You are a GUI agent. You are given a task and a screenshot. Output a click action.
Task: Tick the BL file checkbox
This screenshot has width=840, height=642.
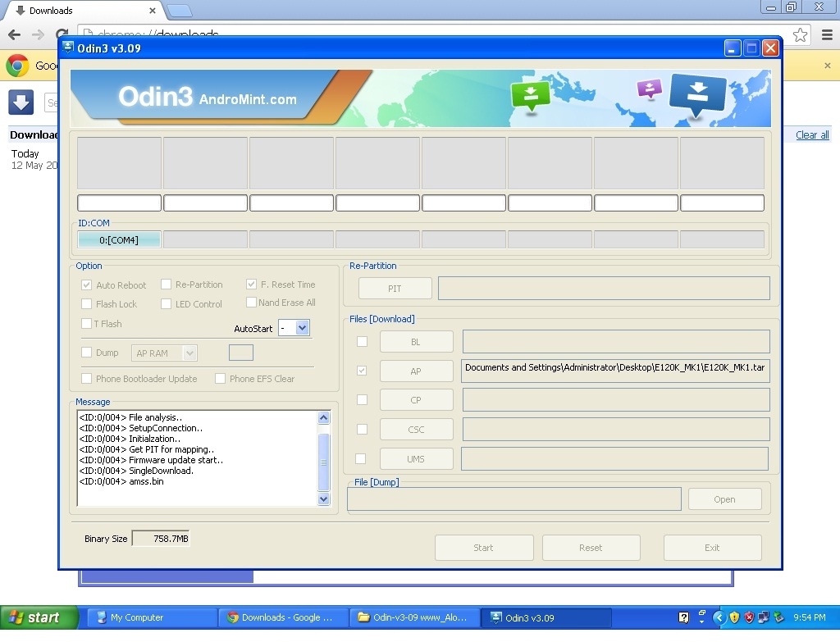[x=362, y=341]
